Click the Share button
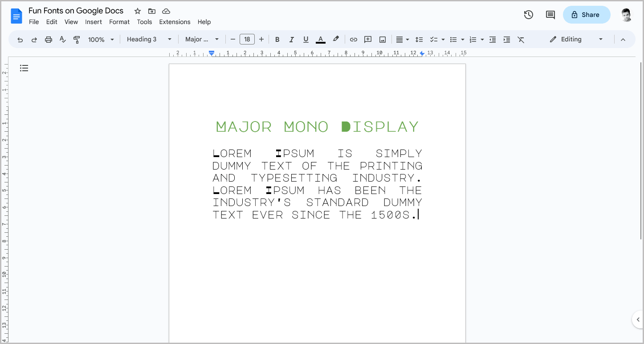Screen dimensions: 644x344 pyautogui.click(x=587, y=15)
